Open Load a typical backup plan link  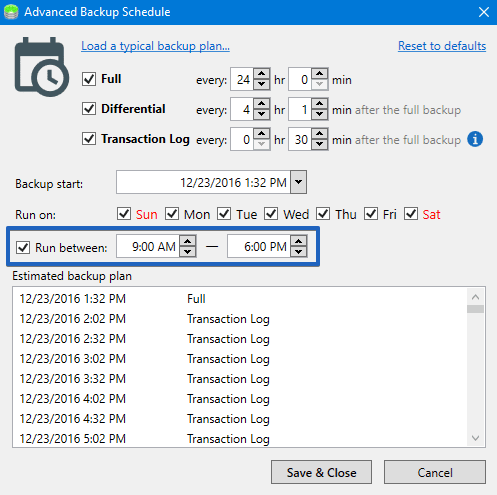155,46
